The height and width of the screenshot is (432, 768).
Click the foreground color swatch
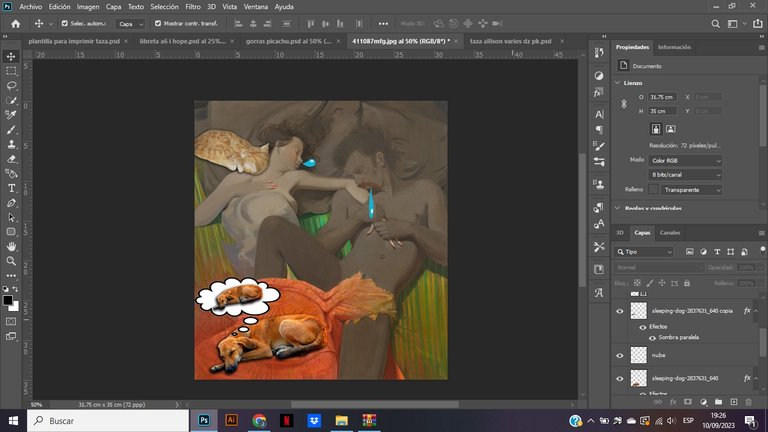(8, 301)
